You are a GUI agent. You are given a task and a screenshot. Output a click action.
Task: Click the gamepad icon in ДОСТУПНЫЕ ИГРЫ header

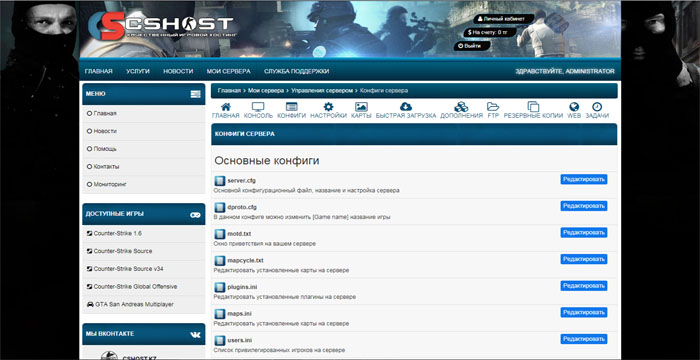pos(195,215)
